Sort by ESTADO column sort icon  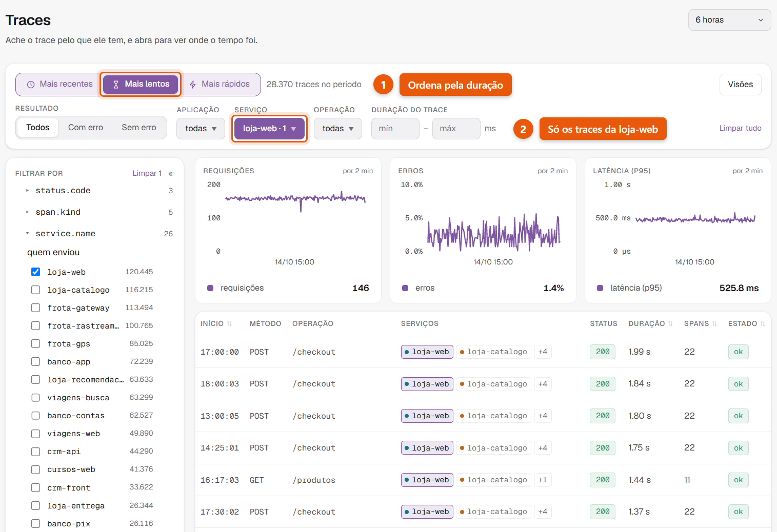(763, 324)
